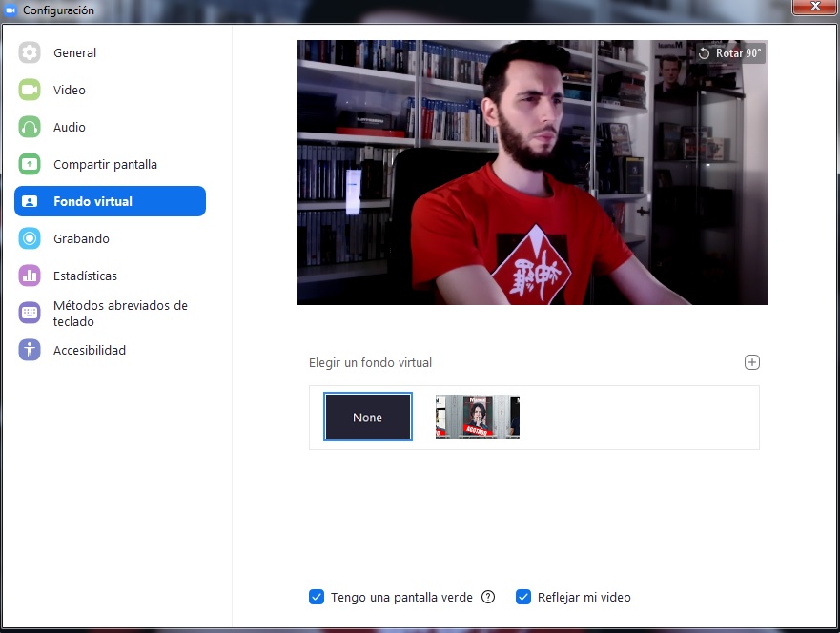Click help icon beside pantalla verde

point(488,598)
